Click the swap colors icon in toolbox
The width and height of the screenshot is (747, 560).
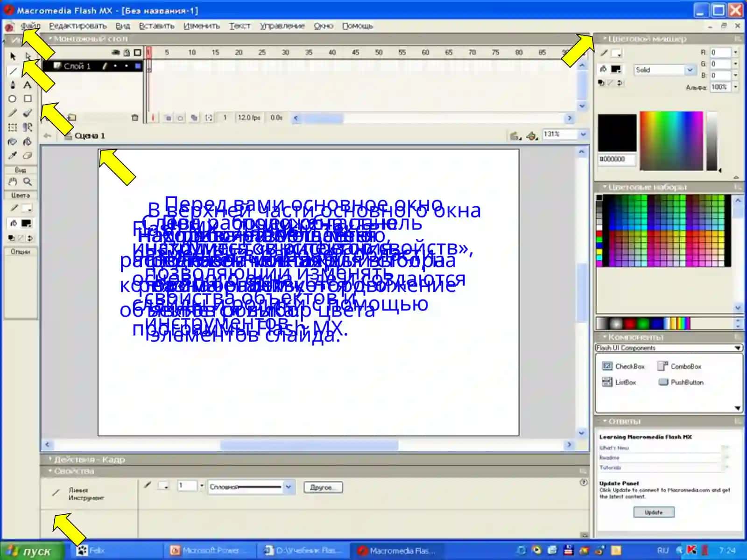point(30,238)
